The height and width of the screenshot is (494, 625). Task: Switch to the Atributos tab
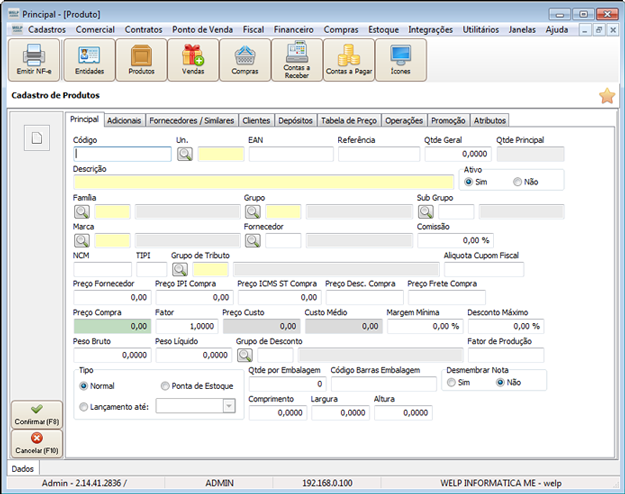(489, 120)
